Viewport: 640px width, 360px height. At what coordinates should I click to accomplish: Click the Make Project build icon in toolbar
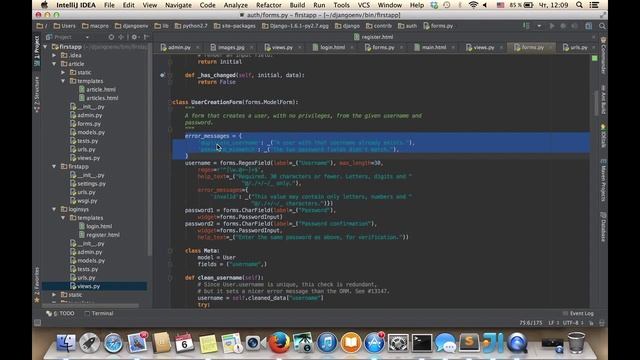click(x=526, y=26)
